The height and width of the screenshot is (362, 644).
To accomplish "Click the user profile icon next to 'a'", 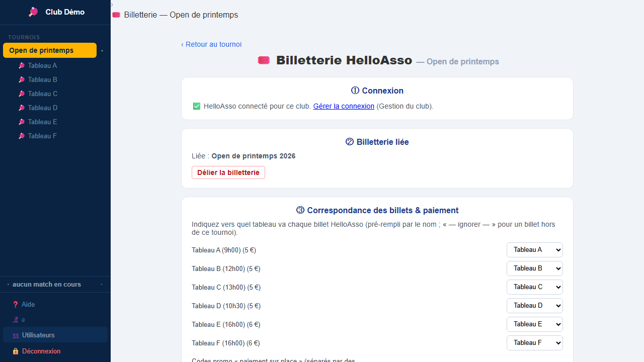I will (x=16, y=319).
